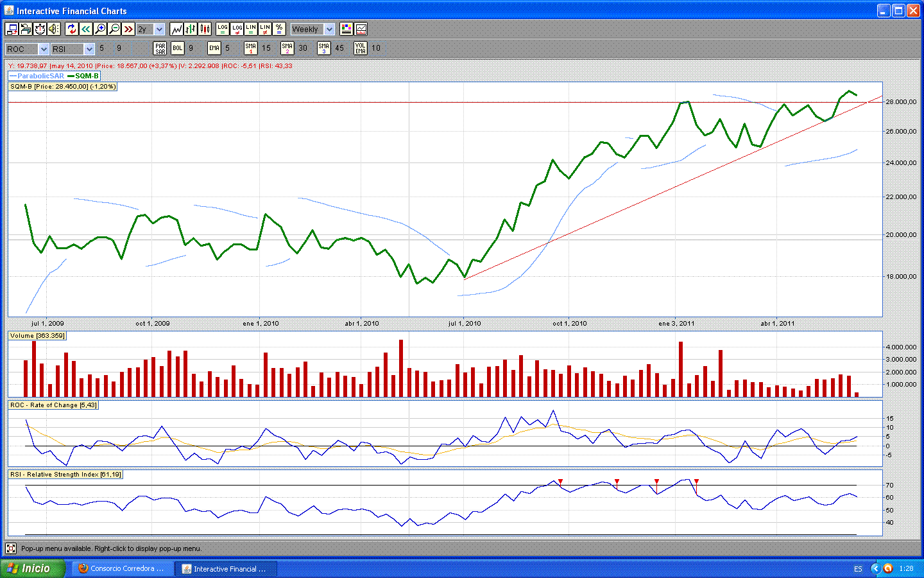Click the zoom in magnifier icon
The image size is (924, 578).
pyautogui.click(x=100, y=29)
